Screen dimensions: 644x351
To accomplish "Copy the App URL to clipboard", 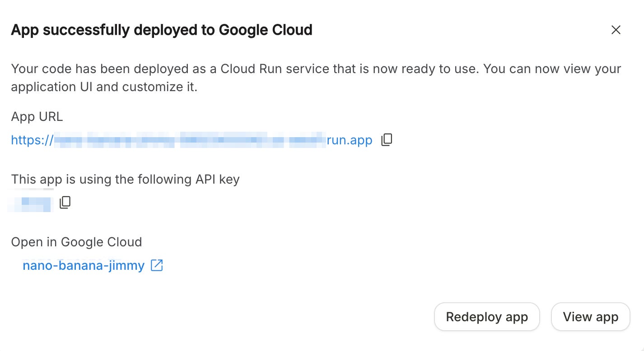I will [387, 140].
